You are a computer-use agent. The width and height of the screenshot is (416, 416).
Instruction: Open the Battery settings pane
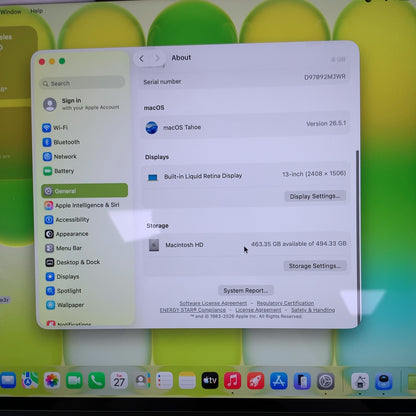point(59,171)
